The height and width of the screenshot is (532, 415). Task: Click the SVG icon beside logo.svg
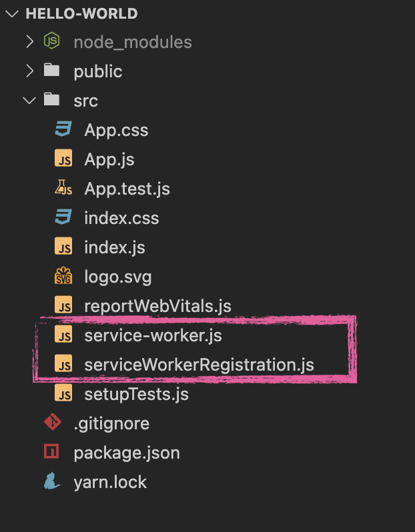63,275
